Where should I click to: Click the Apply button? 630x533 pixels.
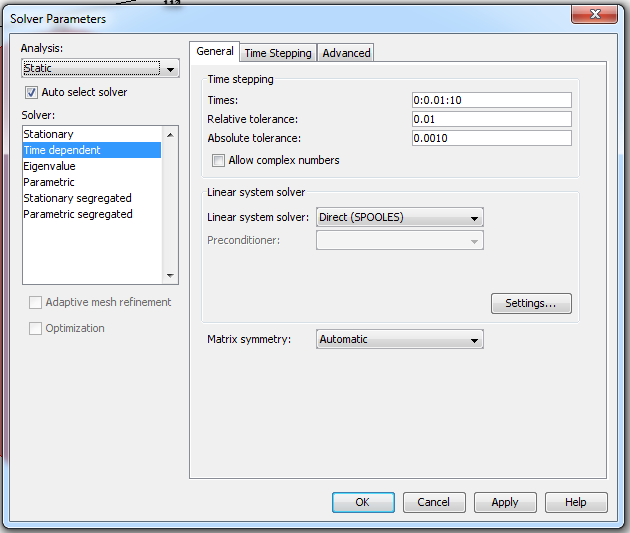coord(505,502)
